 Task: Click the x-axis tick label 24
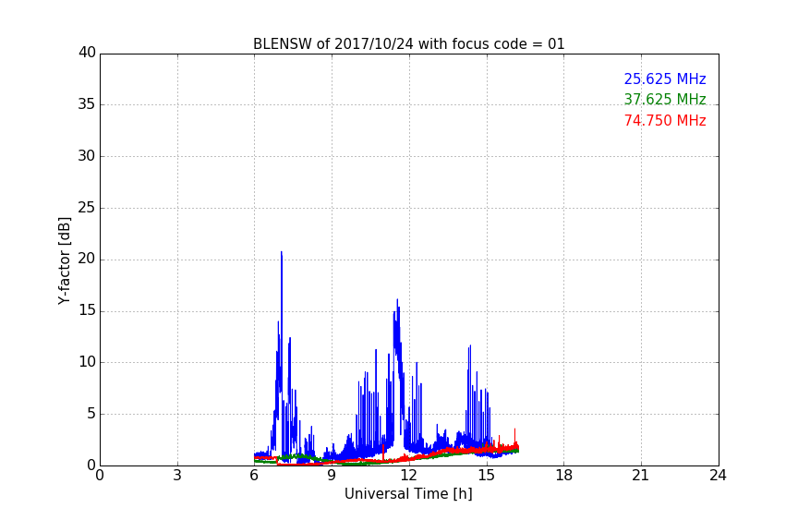pos(718,476)
